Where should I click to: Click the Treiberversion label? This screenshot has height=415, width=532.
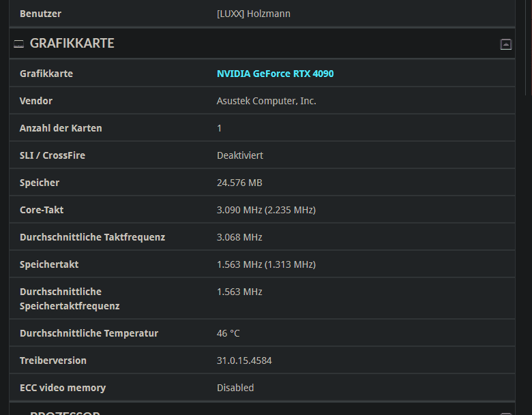53,360
